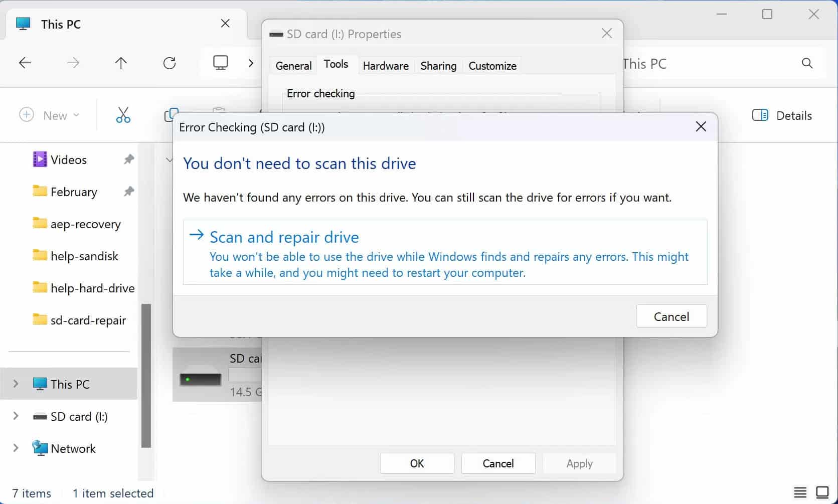Expand the Network tree node
Image resolution: width=838 pixels, height=504 pixels.
tap(16, 448)
